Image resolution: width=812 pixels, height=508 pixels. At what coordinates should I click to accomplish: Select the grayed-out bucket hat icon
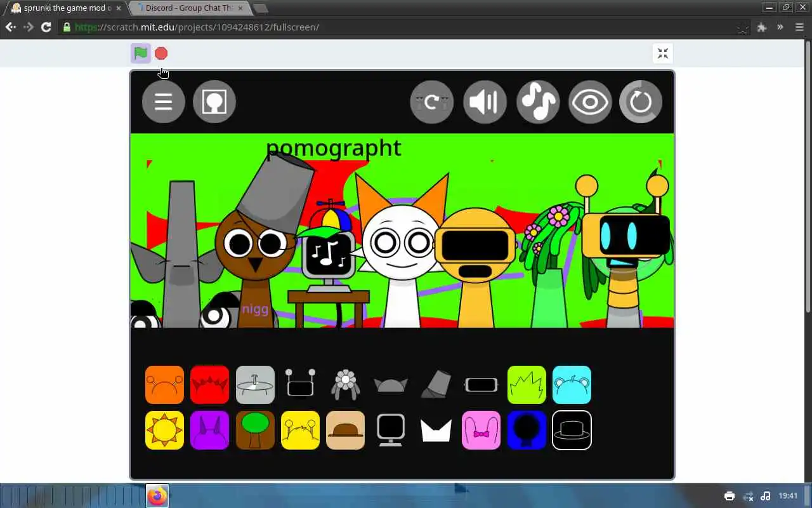436,385
